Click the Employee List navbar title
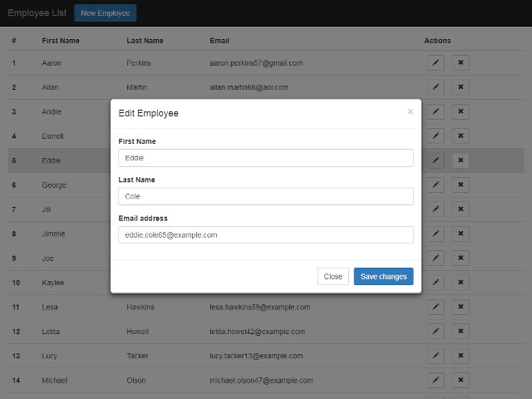 [x=37, y=13]
